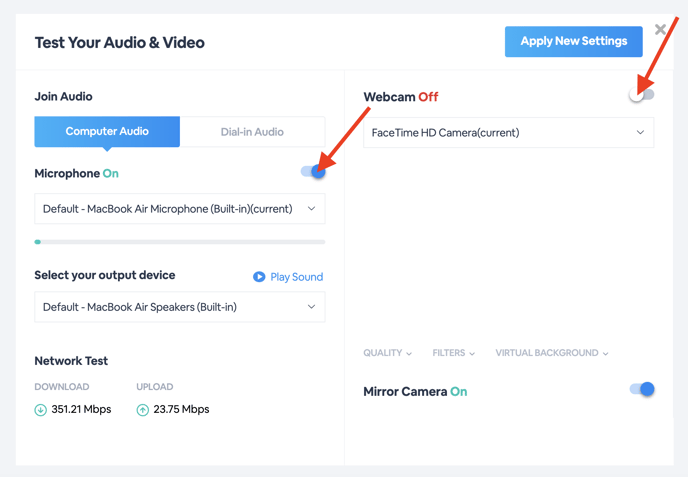
Task: Switch to the Dial-in Audio tab
Action: click(x=252, y=132)
